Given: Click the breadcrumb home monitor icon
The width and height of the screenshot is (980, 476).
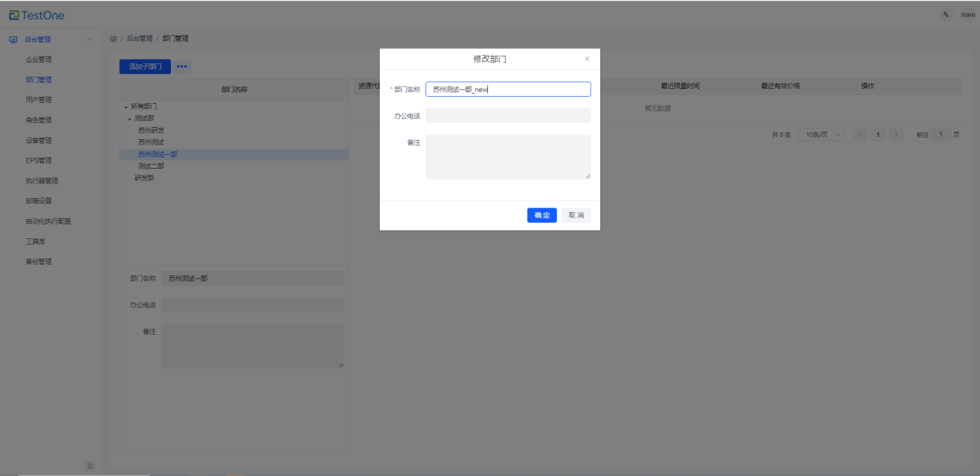Looking at the screenshot, I should click(x=114, y=39).
